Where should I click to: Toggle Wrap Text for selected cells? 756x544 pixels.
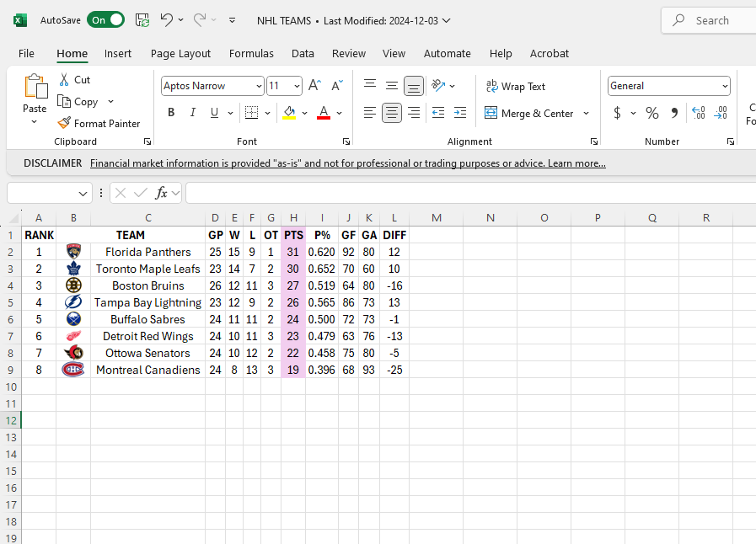click(515, 86)
